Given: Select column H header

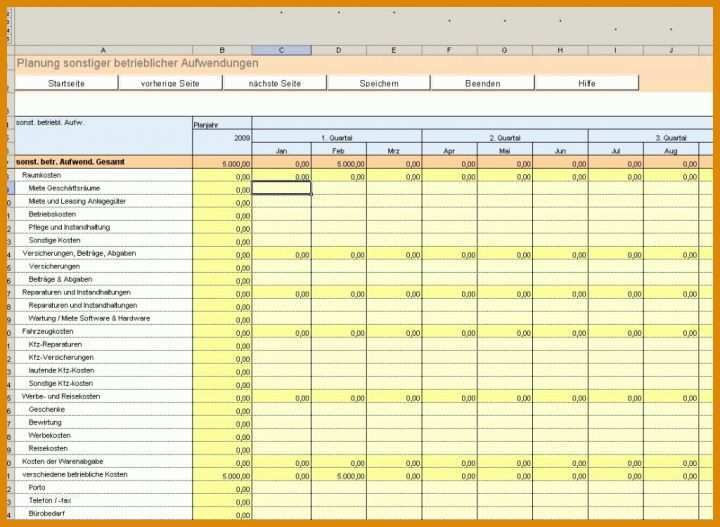Looking at the screenshot, I should click(560, 50).
